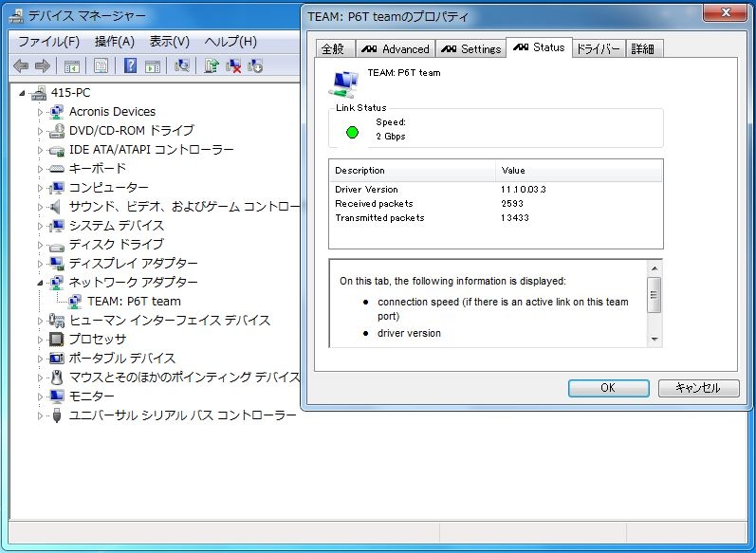The width and height of the screenshot is (756, 553).
Task: Click the Uninstall device red-X icon
Action: point(233,65)
